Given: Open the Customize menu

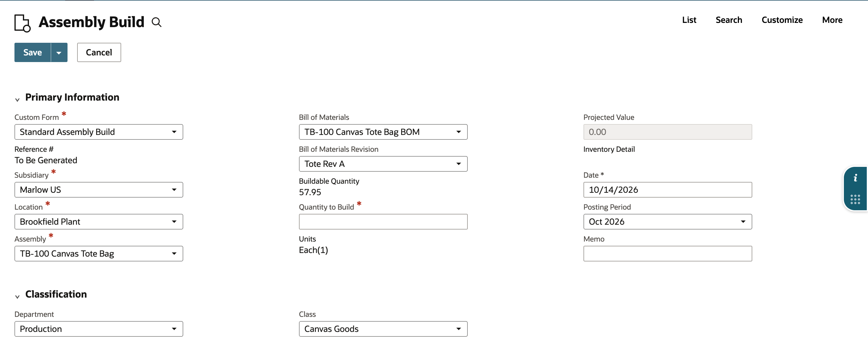Looking at the screenshot, I should 782,20.
